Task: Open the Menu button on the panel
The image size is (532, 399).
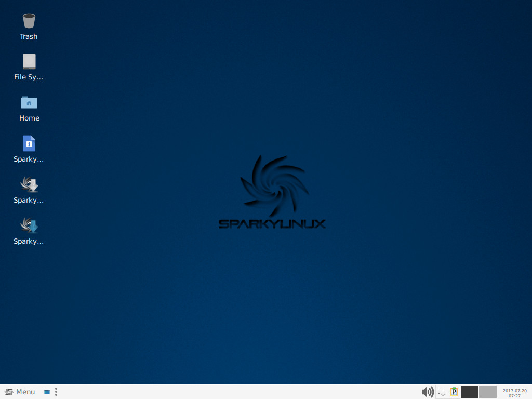Action: pos(20,392)
